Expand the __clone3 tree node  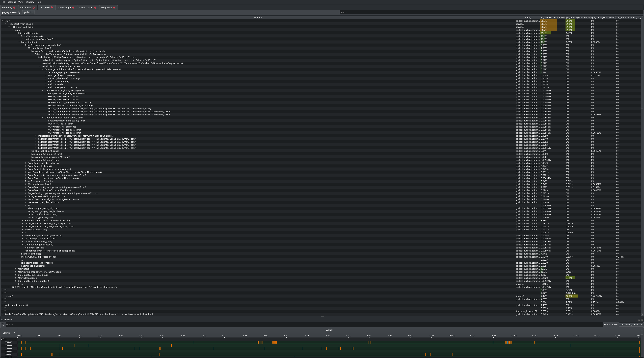coord(2,296)
